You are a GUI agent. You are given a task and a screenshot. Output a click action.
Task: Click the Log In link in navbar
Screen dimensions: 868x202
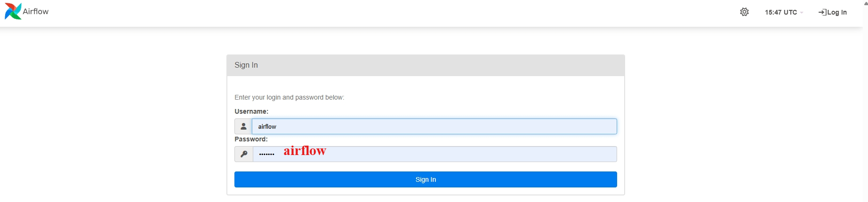pyautogui.click(x=837, y=12)
